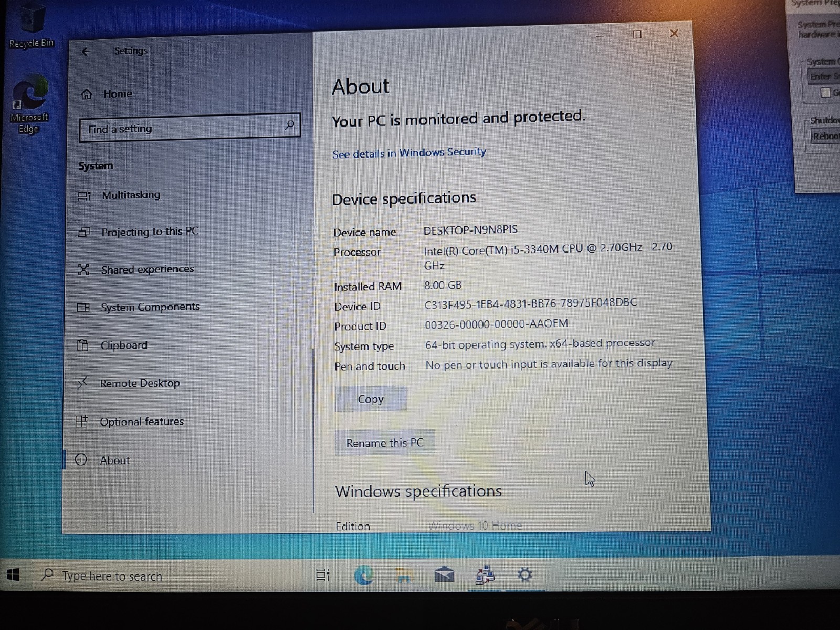Image resolution: width=840 pixels, height=630 pixels.
Task: Click the Clipboard icon in sidebar
Action: [82, 345]
